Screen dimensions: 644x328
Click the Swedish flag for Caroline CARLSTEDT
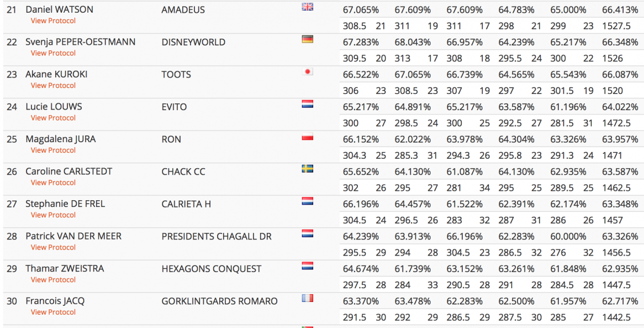308,169
